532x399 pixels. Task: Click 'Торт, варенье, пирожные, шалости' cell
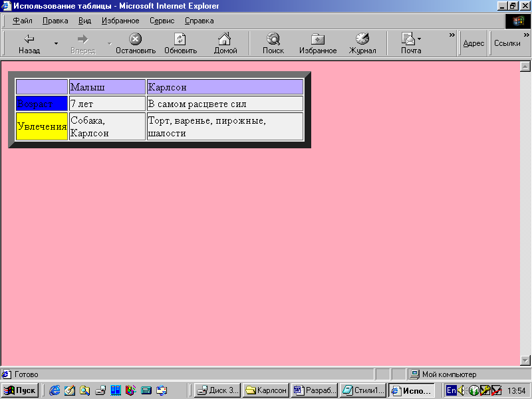[x=225, y=126]
